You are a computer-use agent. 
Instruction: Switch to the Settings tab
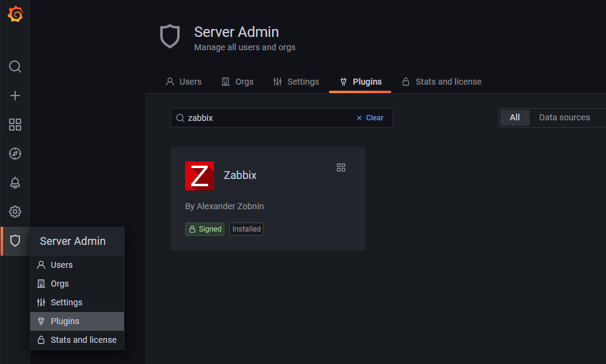click(296, 82)
